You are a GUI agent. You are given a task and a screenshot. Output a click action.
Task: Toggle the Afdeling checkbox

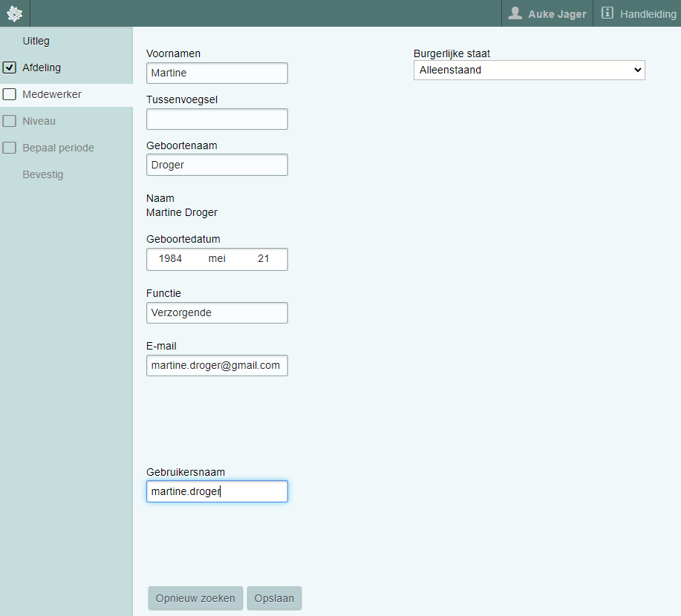coord(10,68)
